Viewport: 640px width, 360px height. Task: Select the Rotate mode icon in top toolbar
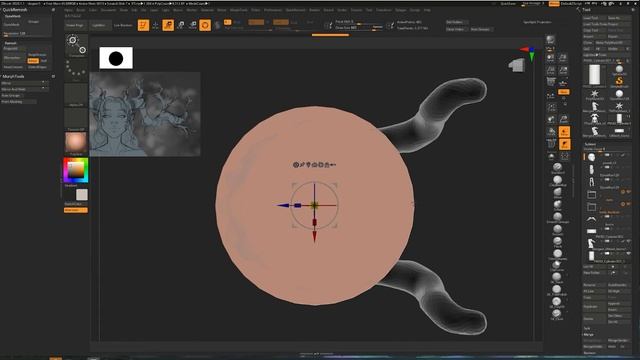point(193,25)
